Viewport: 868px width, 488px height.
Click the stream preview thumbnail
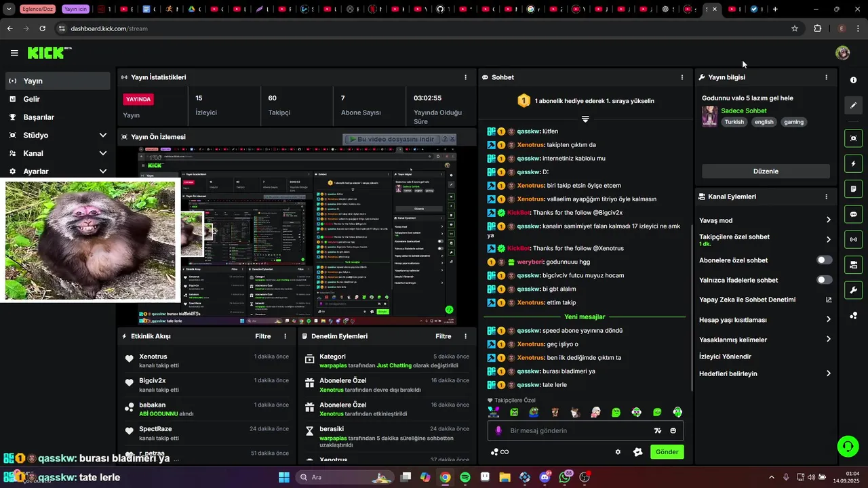(297, 236)
